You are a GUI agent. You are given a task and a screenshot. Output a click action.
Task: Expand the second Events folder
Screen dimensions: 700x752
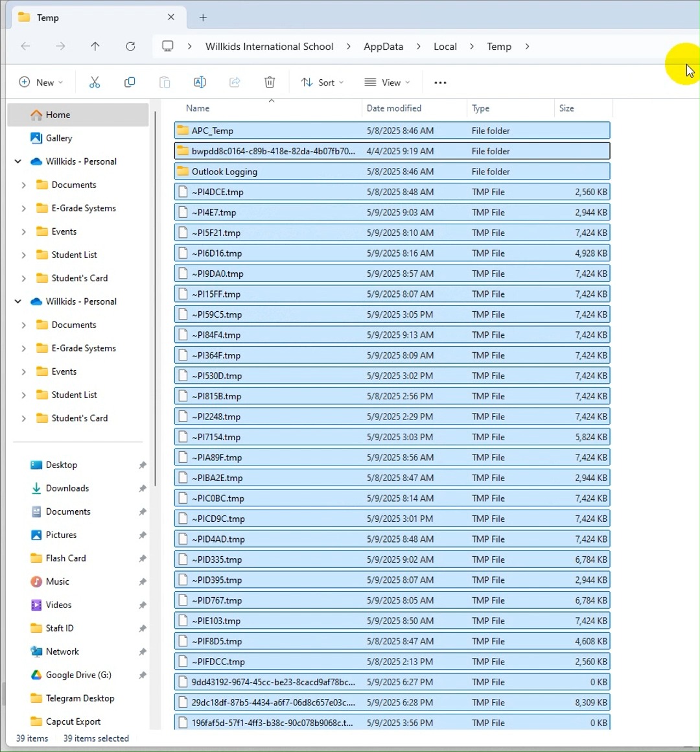[x=23, y=371]
